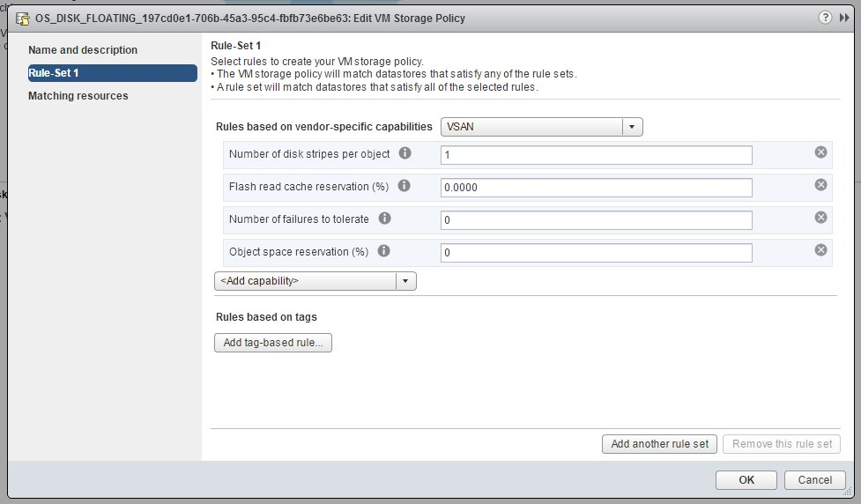Image resolution: width=861 pixels, height=504 pixels.
Task: Open Matching resources page
Action: click(x=78, y=96)
